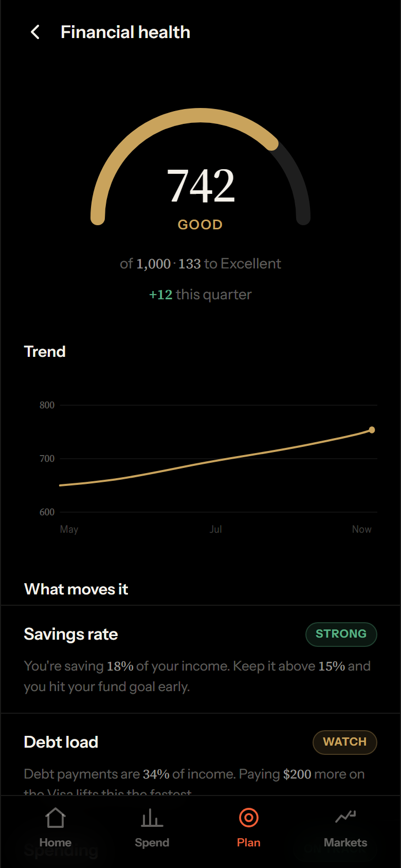Click the GOOD rating label
This screenshot has width=401, height=868.
click(200, 225)
